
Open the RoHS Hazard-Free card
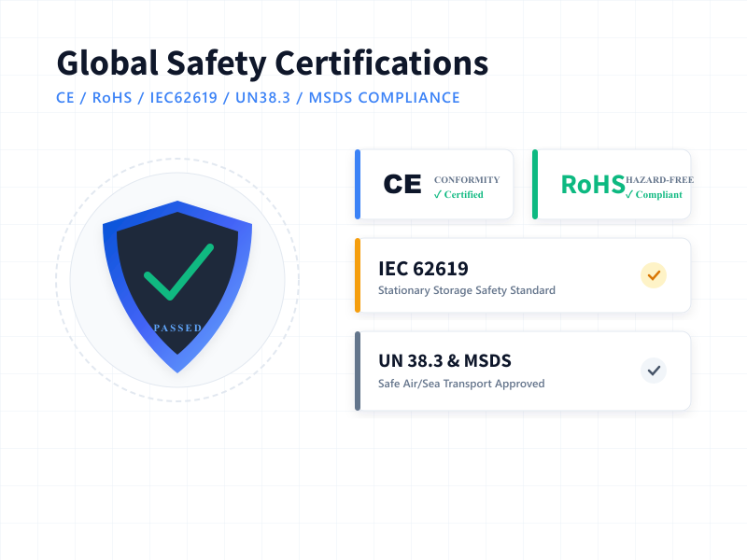point(612,184)
